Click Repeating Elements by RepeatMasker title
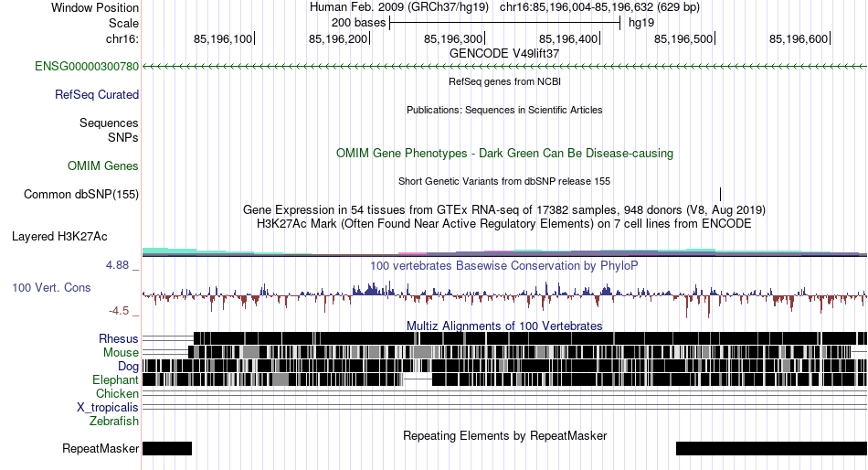868x470 pixels. pyautogui.click(x=504, y=435)
